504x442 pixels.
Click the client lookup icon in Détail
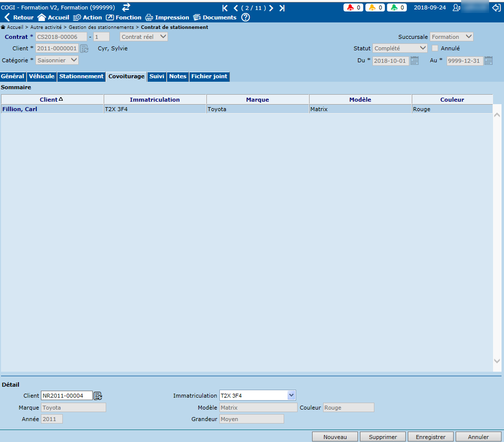click(x=98, y=396)
